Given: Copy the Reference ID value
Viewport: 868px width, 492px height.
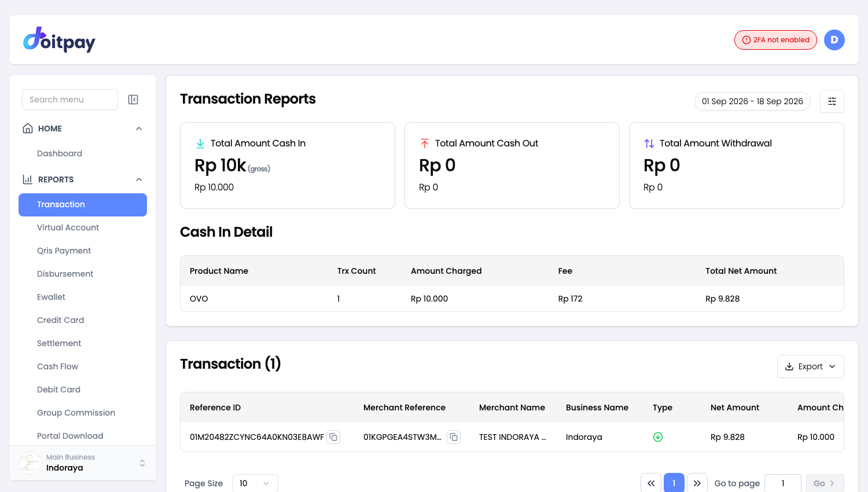Looking at the screenshot, I should pyautogui.click(x=333, y=437).
